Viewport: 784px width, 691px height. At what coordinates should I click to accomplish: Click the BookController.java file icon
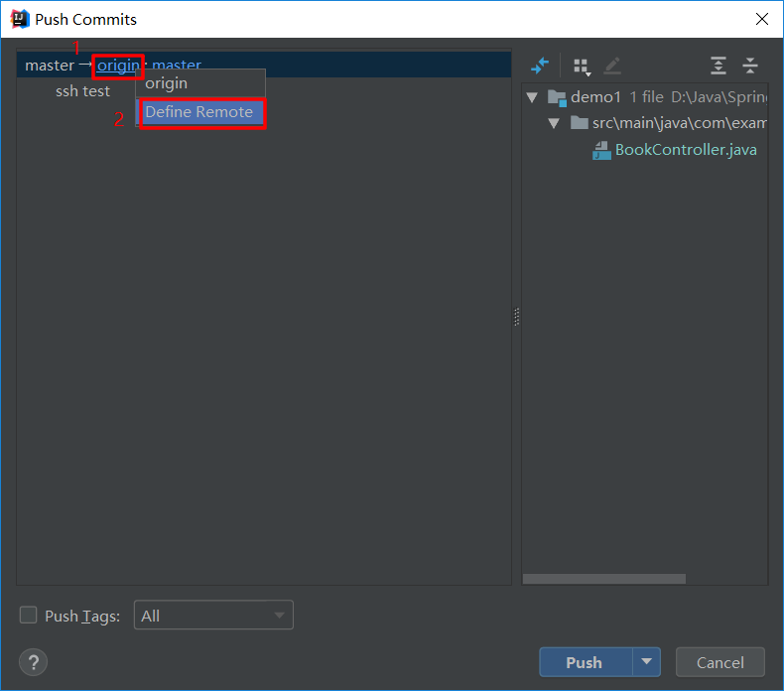[x=601, y=150]
